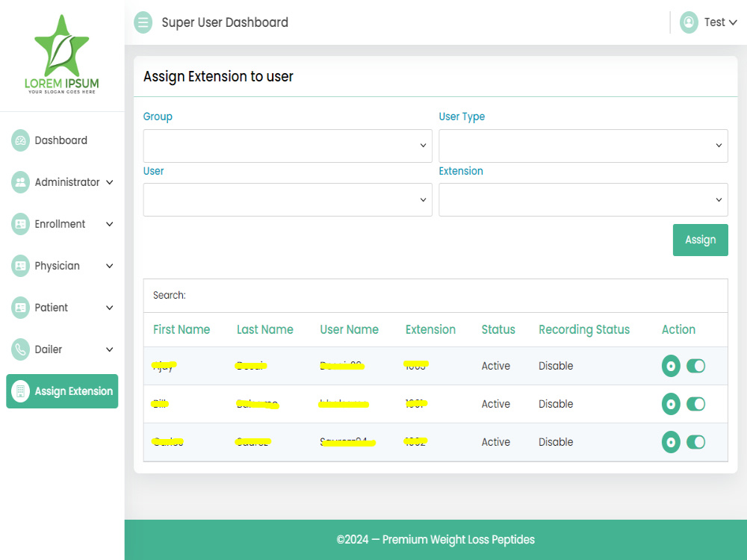Click the Enrollment card icon
The image size is (747, 560).
[x=20, y=224]
